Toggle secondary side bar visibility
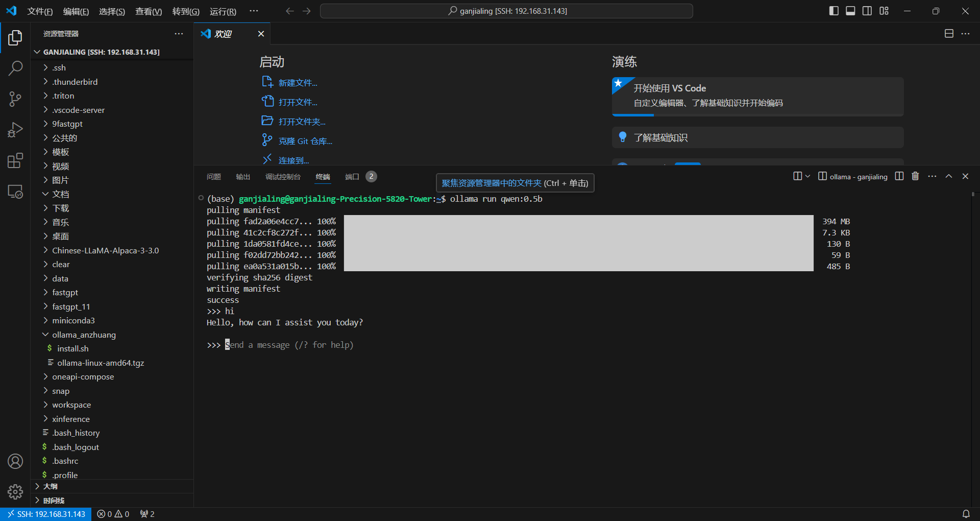This screenshot has width=980, height=521. [867, 11]
